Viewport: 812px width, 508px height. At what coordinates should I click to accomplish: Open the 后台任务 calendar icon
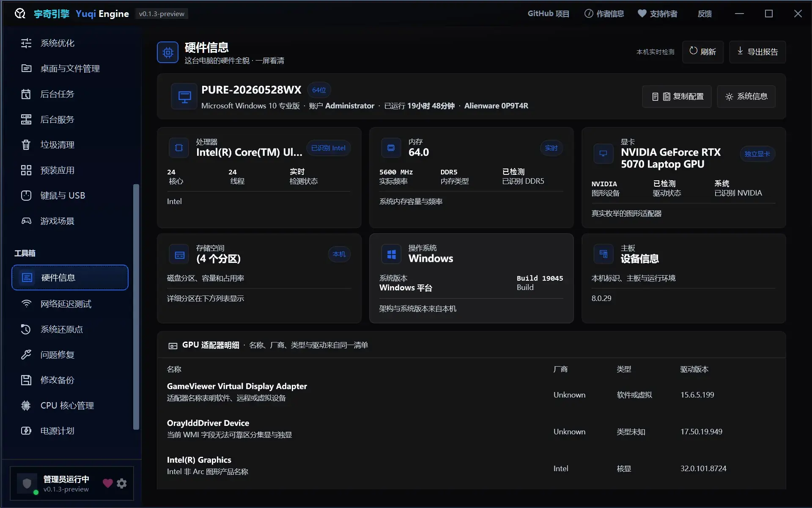26,94
